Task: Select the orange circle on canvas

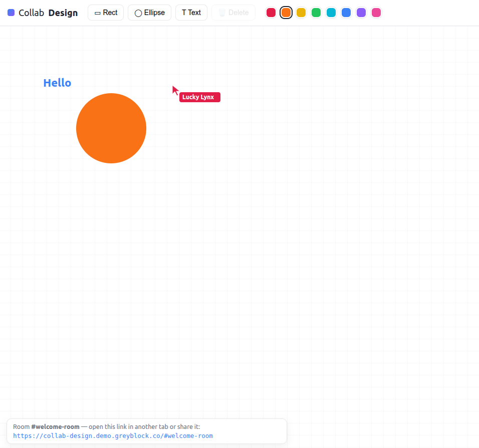Action: (111, 128)
